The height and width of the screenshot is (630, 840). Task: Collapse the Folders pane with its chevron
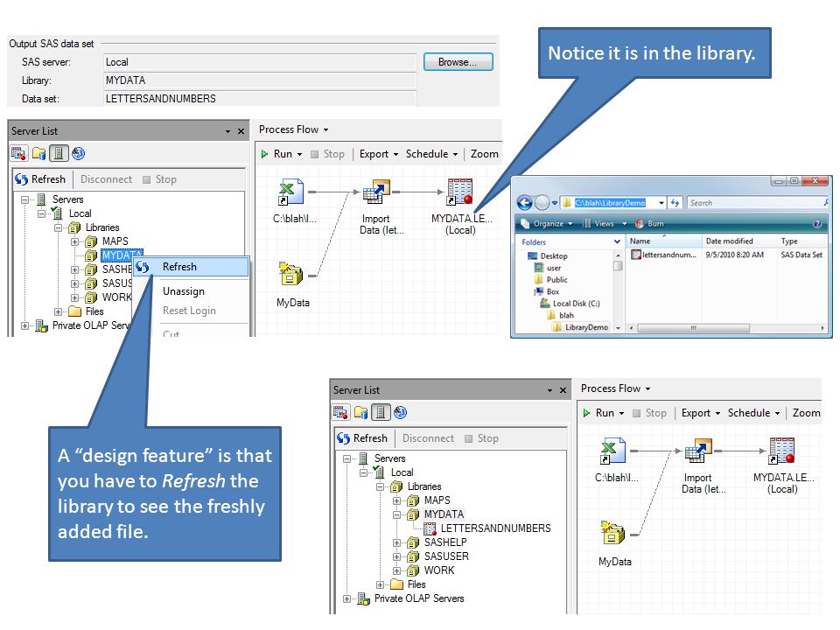617,242
